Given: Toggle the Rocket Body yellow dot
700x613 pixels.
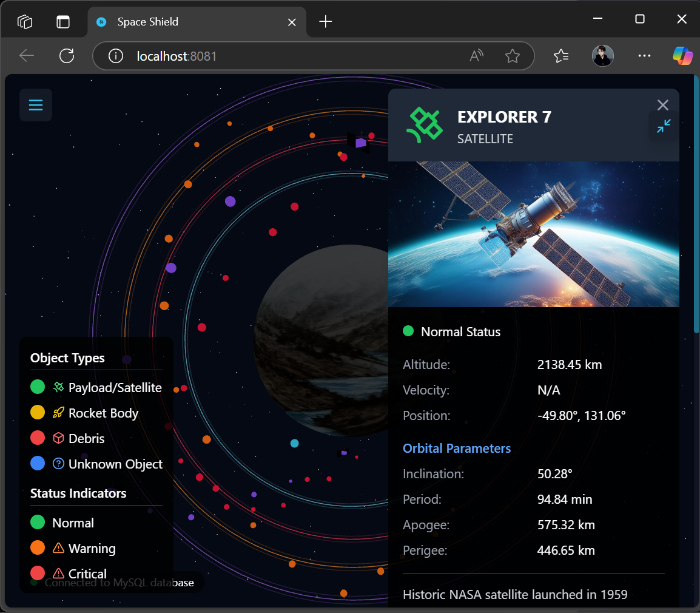Looking at the screenshot, I should (37, 412).
